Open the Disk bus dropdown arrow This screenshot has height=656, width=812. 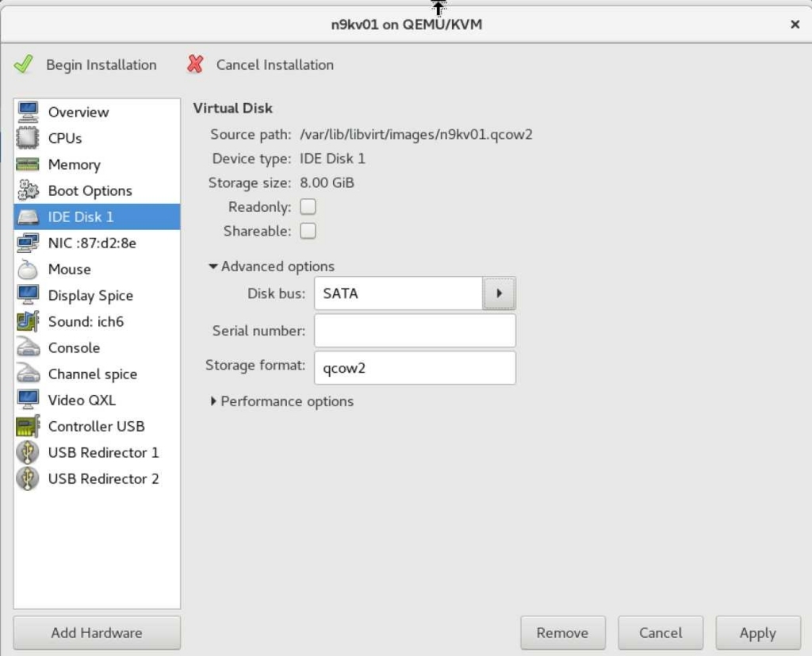[499, 293]
